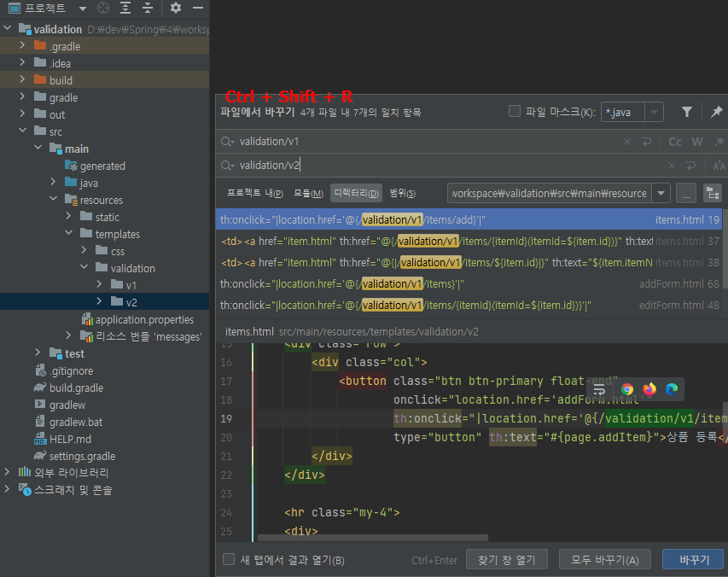
Task: Toggle preserve case option
Action: (x=719, y=166)
